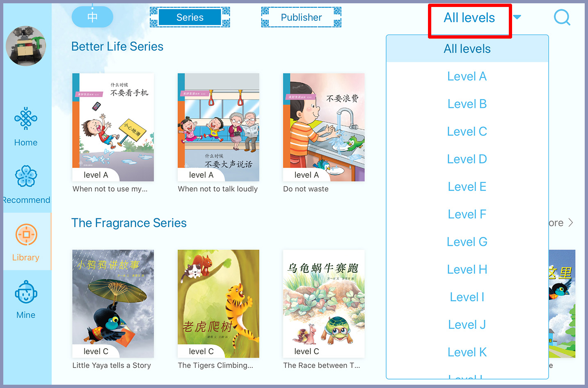Open the Home section in sidebar
Viewport: 588px width, 388px height.
[x=26, y=127]
